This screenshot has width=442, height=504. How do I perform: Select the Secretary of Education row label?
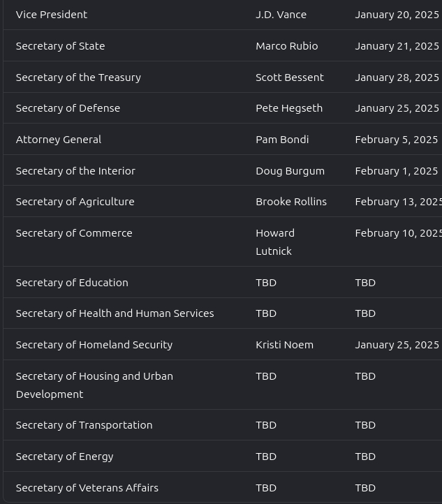point(72,283)
